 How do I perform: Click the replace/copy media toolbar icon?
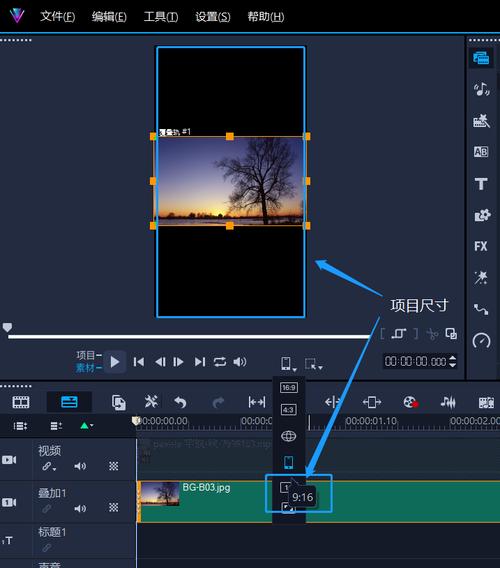(118, 402)
